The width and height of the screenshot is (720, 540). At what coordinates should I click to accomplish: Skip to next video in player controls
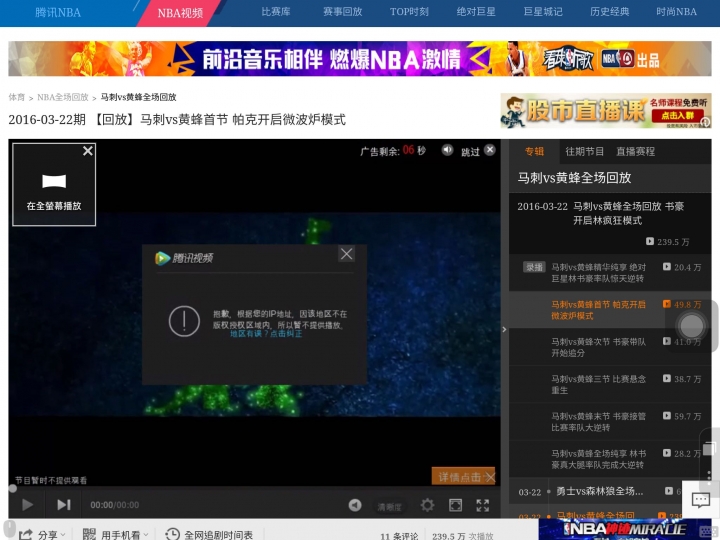tap(64, 505)
